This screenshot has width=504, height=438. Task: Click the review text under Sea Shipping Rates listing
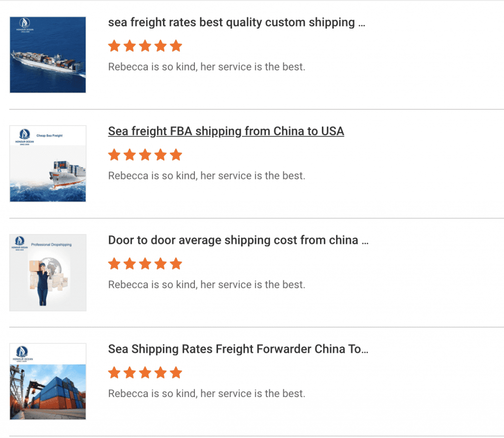(x=207, y=394)
